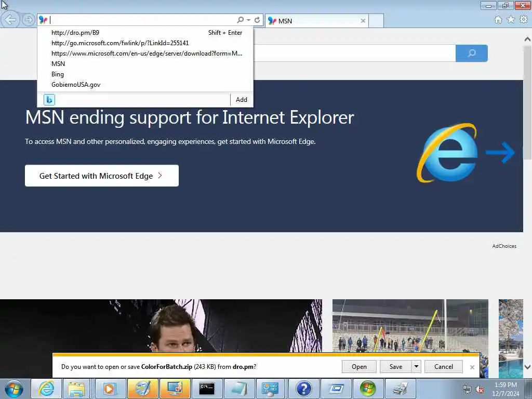Click Get Started with Microsoft Edge

(102, 176)
